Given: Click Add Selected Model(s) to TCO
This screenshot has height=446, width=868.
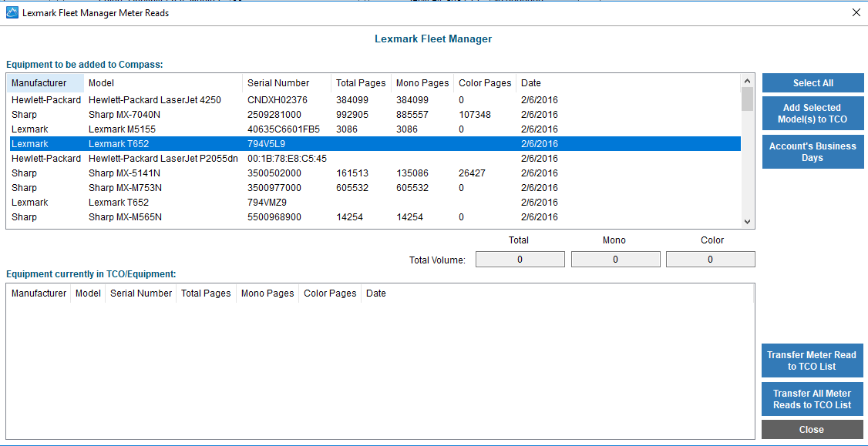Looking at the screenshot, I should tap(812, 113).
